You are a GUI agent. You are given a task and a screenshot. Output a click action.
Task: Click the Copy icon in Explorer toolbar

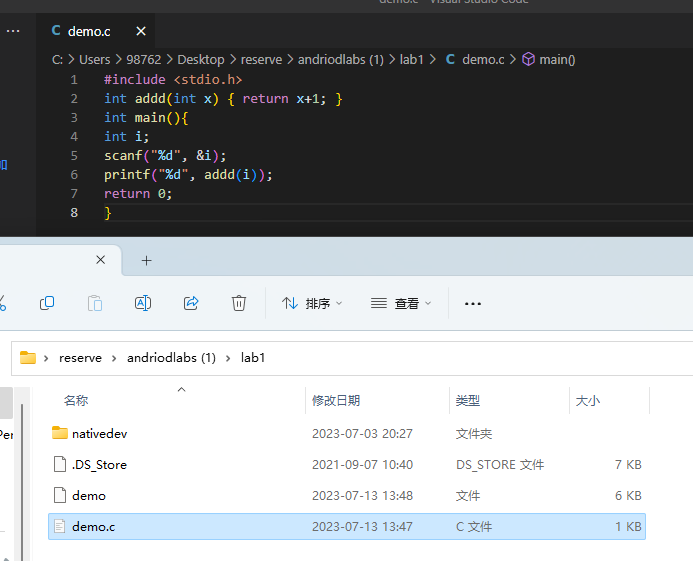(x=47, y=303)
